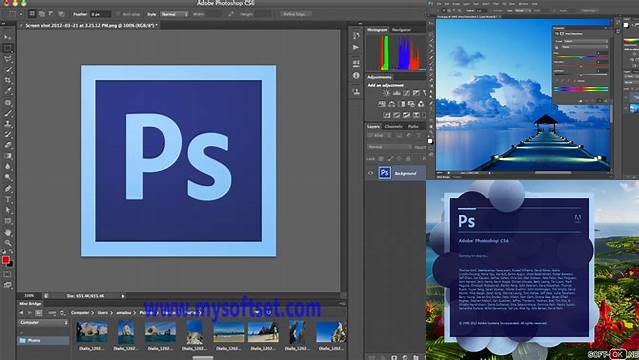Open the preset dropdown in Hue/Saturation properties
Image resolution: width=639 pixels, height=360 pixels.
pyautogui.click(x=586, y=41)
